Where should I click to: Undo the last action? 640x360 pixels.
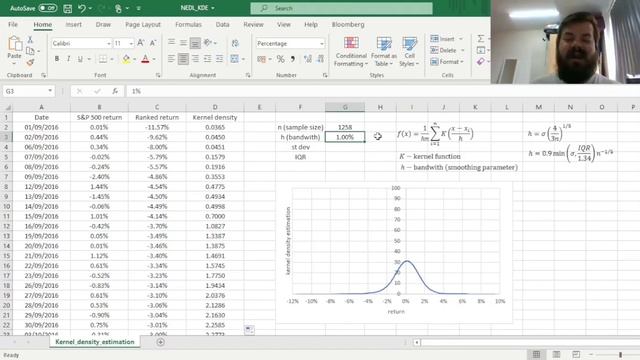point(82,8)
